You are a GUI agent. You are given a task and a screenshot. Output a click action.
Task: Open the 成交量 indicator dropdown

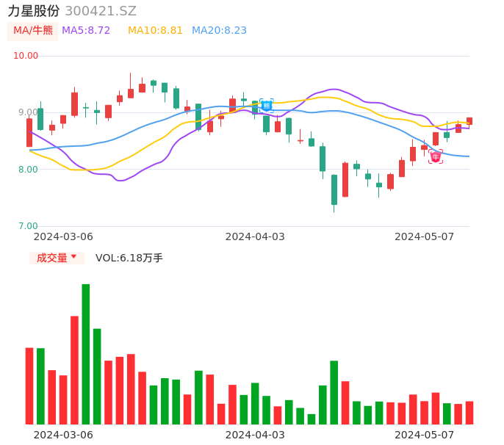(x=57, y=258)
